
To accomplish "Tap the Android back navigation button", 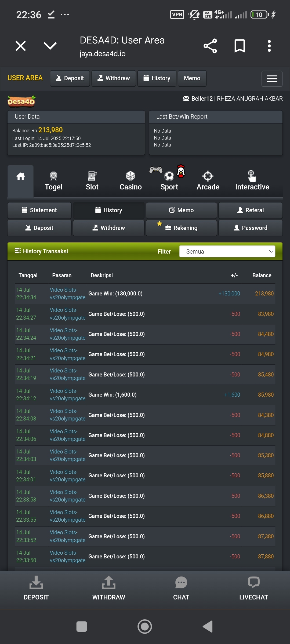I will pyautogui.click(x=208, y=627).
